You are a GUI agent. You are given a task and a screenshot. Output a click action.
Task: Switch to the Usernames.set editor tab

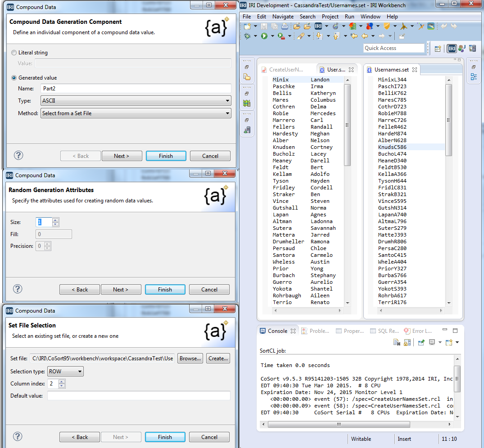[x=392, y=70]
